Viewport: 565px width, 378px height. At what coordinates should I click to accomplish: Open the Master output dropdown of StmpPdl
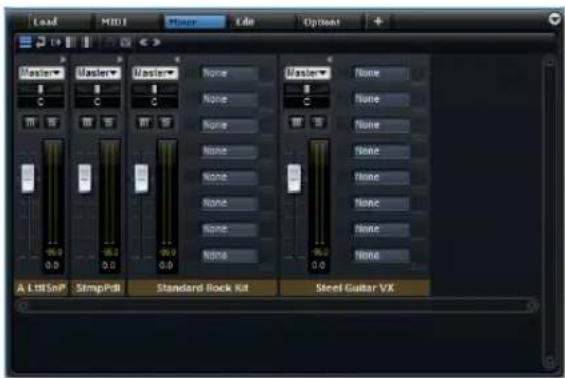[98, 73]
